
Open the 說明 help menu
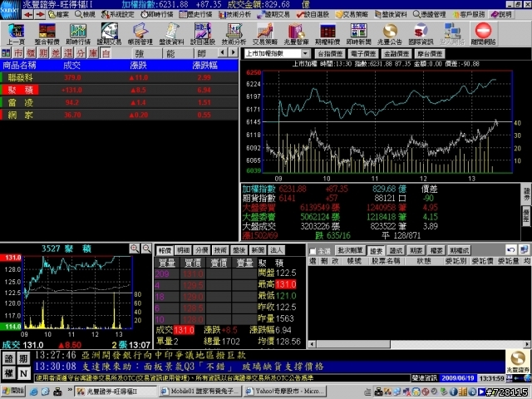click(501, 15)
